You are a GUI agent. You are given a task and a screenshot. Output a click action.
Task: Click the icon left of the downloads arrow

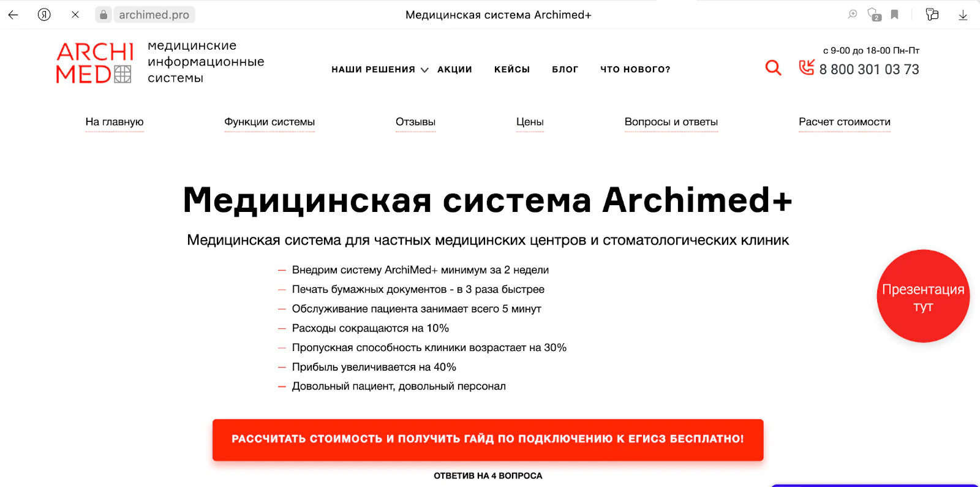coord(932,15)
